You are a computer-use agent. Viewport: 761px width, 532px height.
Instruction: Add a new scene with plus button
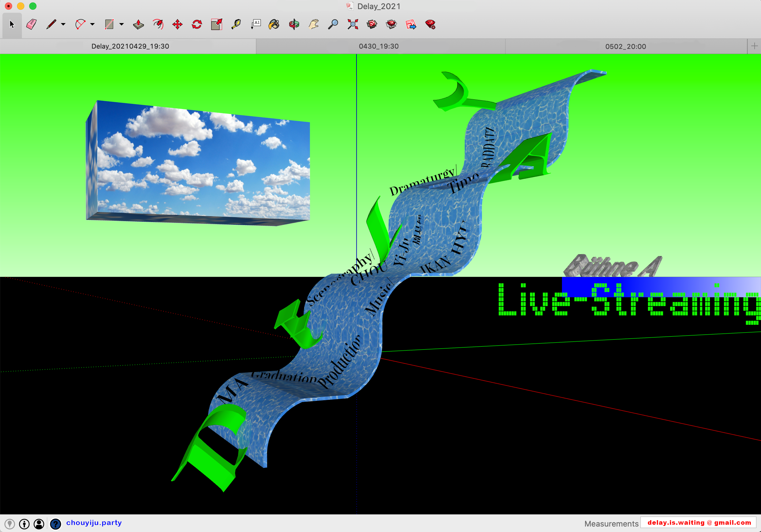click(x=754, y=46)
